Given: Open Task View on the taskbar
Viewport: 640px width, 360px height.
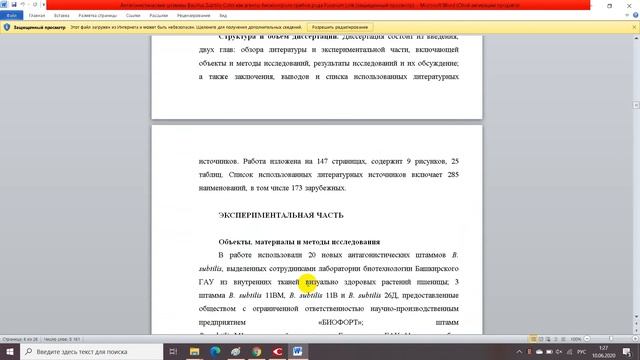Looking at the screenshot, I should 173,351.
